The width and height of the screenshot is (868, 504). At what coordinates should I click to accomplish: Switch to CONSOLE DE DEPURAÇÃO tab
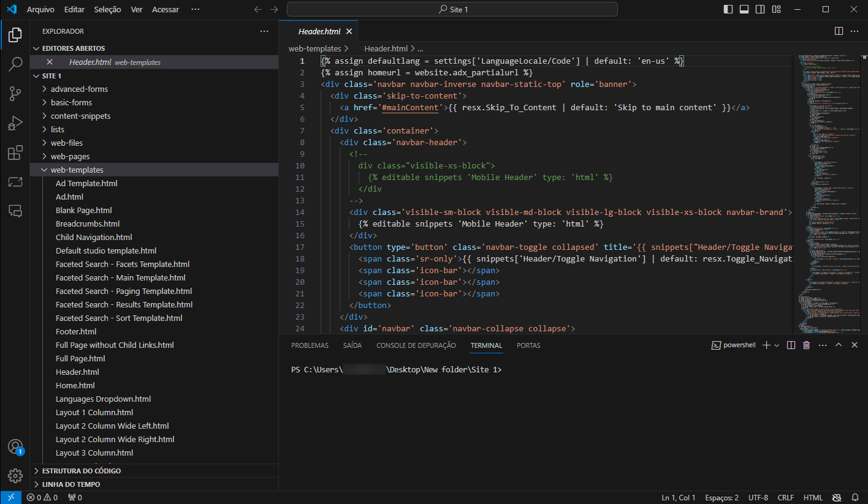(x=416, y=345)
